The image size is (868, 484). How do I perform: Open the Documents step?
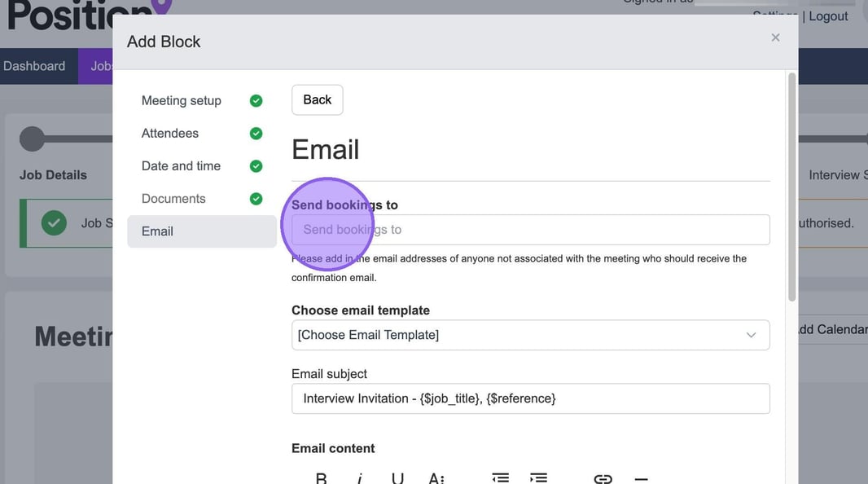coord(173,199)
